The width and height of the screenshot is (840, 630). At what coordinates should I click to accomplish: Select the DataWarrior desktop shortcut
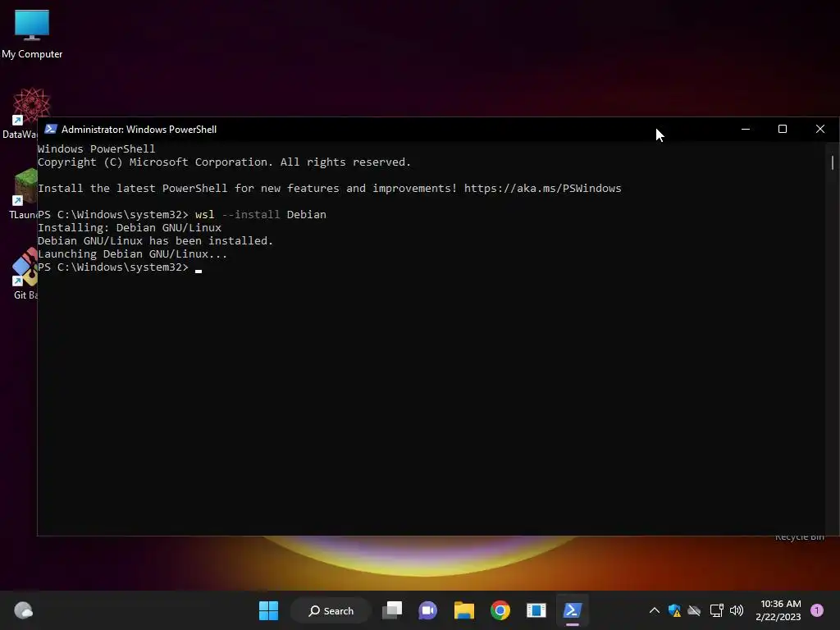(20, 113)
